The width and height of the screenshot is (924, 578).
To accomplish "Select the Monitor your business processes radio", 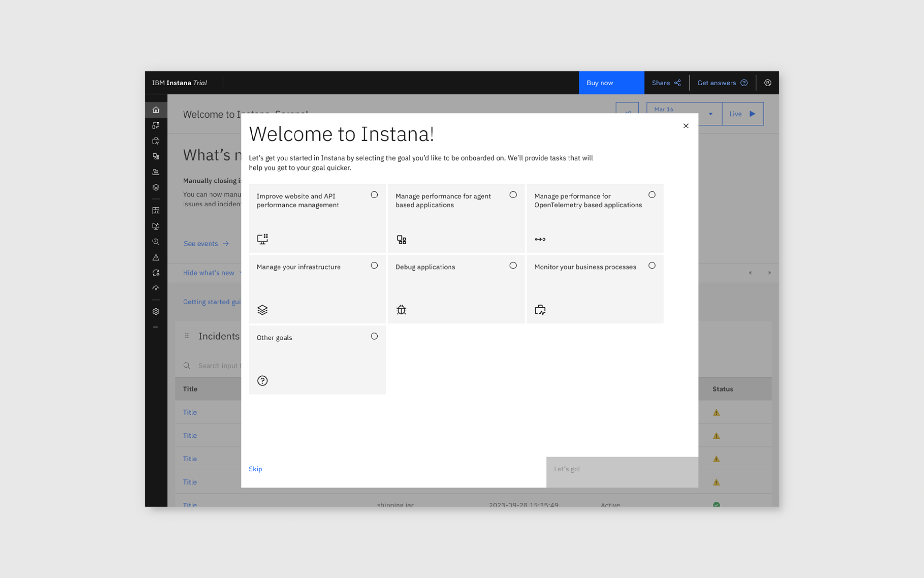I will 652,265.
